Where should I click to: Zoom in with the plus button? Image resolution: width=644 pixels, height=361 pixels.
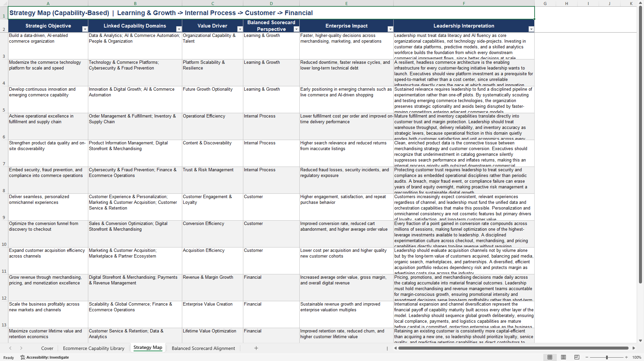626,357
